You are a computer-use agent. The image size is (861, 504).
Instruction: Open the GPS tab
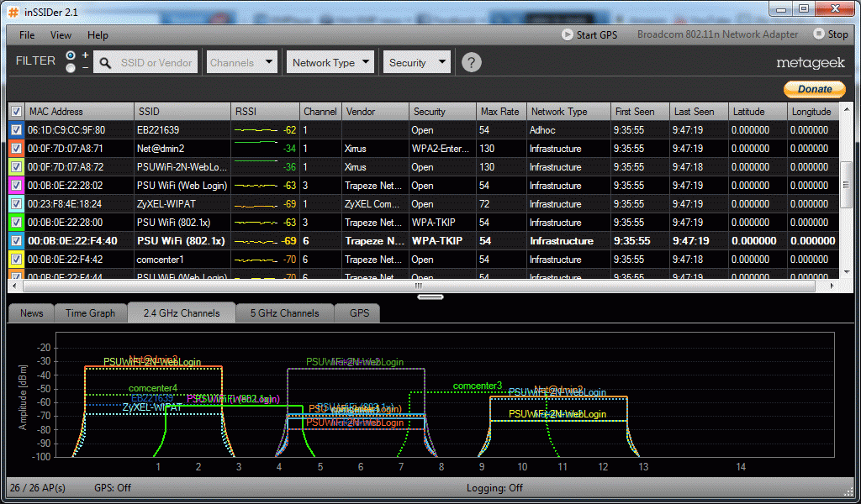tap(359, 313)
